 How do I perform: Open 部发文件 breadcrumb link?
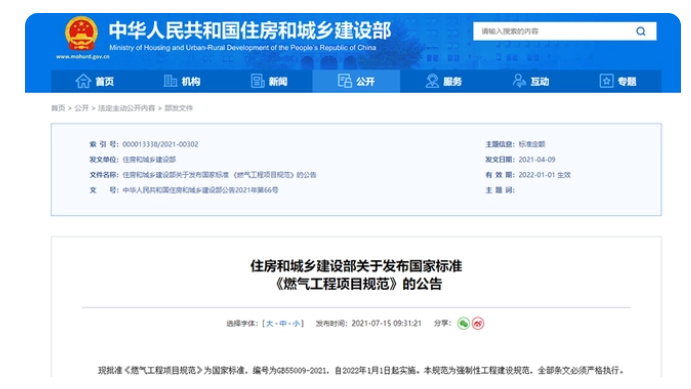pos(178,108)
